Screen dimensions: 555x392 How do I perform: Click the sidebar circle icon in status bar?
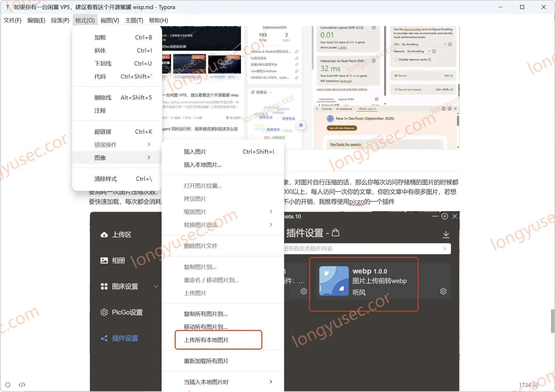click(x=8, y=385)
